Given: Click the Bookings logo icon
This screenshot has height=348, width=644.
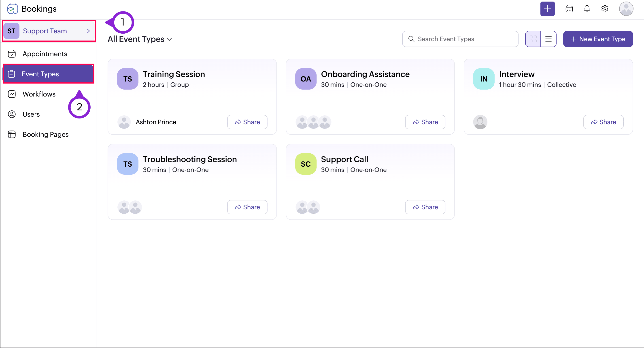Looking at the screenshot, I should [x=12, y=9].
